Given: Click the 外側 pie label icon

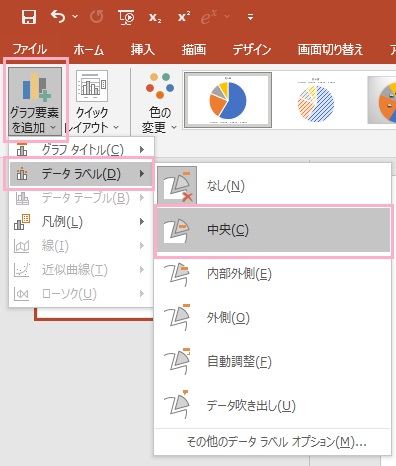Looking at the screenshot, I should [x=177, y=317].
